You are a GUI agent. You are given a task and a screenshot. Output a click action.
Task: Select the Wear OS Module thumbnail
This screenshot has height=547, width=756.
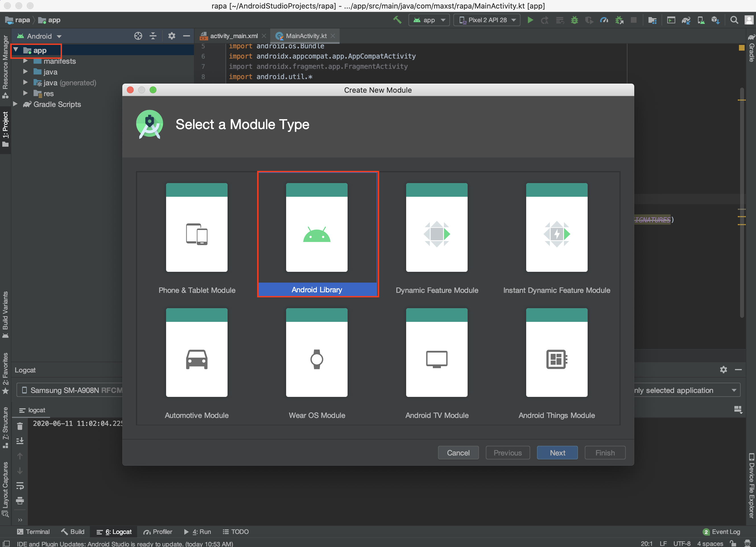click(x=316, y=353)
